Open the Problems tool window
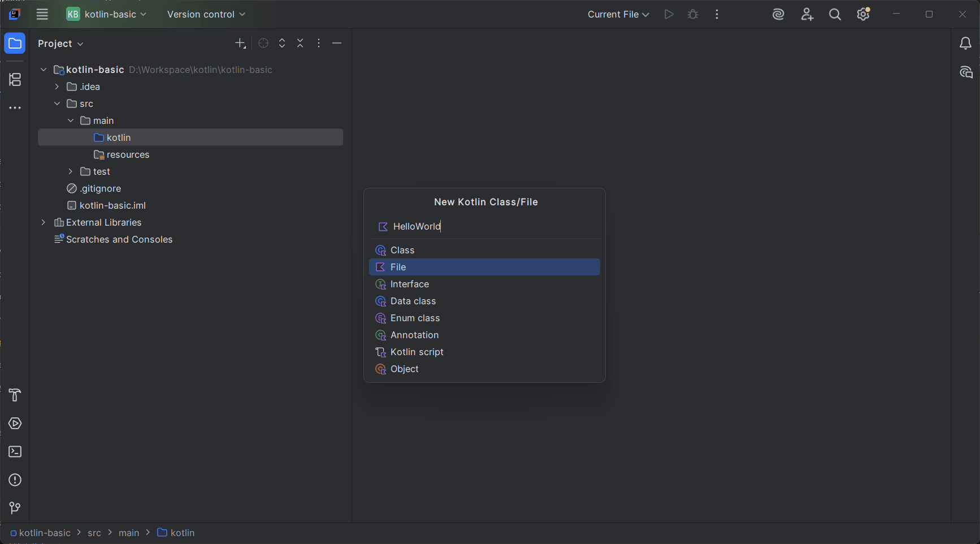 [14, 480]
